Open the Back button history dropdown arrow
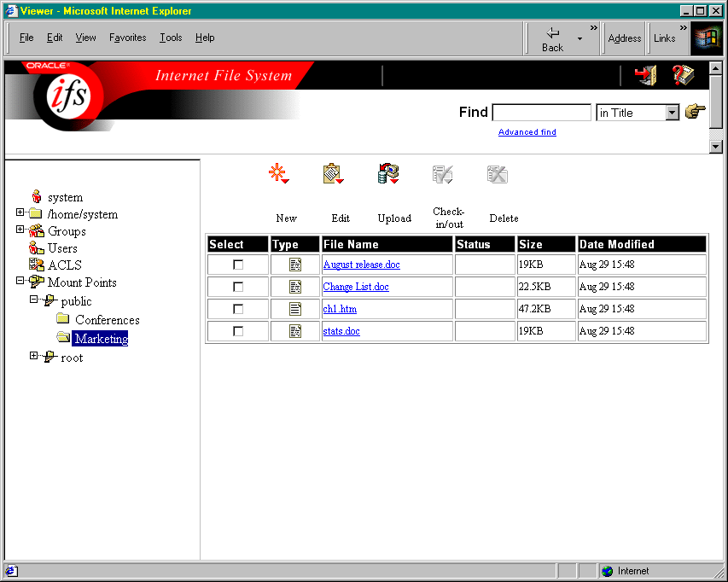The image size is (728, 582). click(x=579, y=39)
